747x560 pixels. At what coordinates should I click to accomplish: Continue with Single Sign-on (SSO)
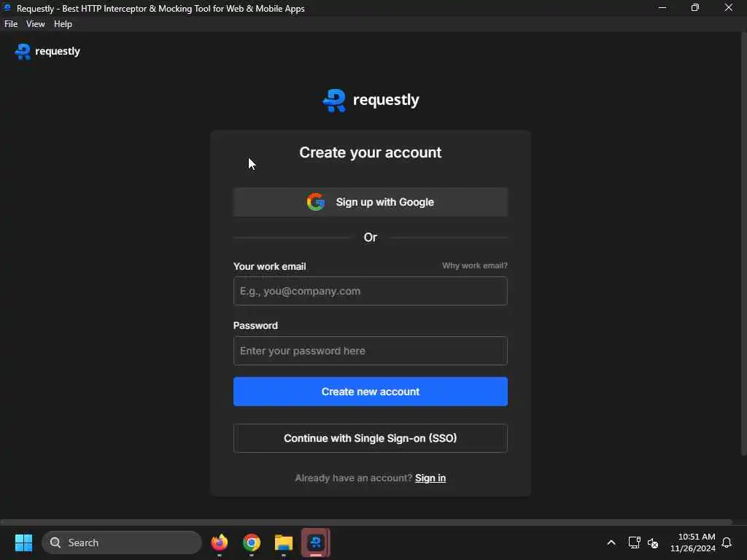pyautogui.click(x=370, y=438)
